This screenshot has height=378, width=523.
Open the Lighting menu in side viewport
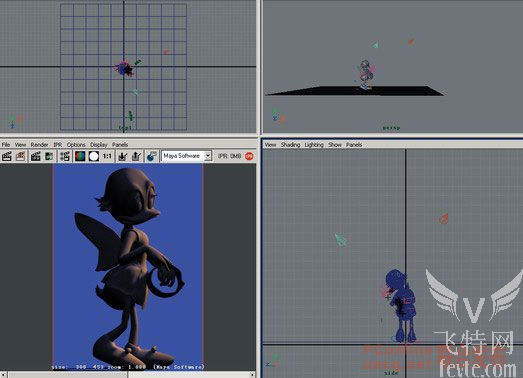click(314, 145)
